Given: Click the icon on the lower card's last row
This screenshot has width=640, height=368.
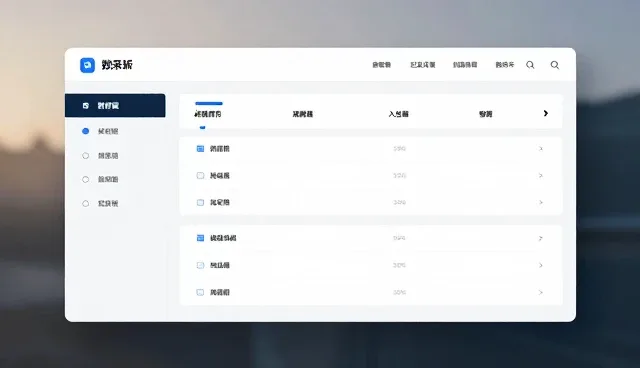Looking at the screenshot, I should [x=200, y=292].
